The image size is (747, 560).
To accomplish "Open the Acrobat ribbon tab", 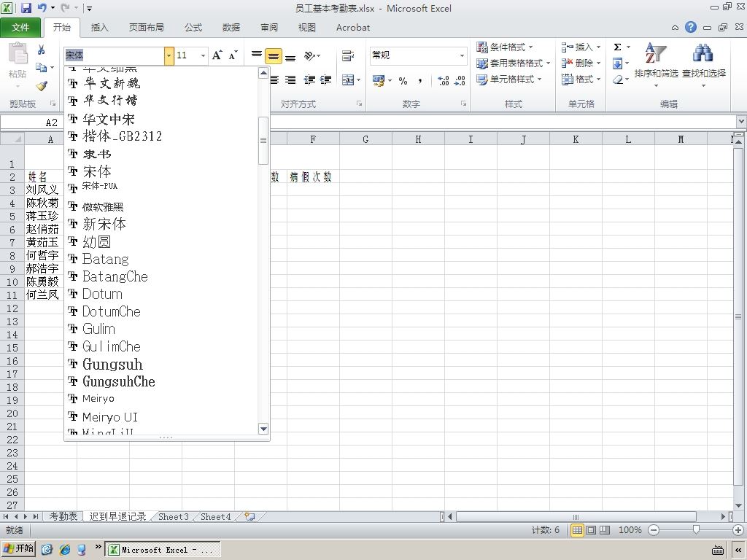I will coord(353,28).
